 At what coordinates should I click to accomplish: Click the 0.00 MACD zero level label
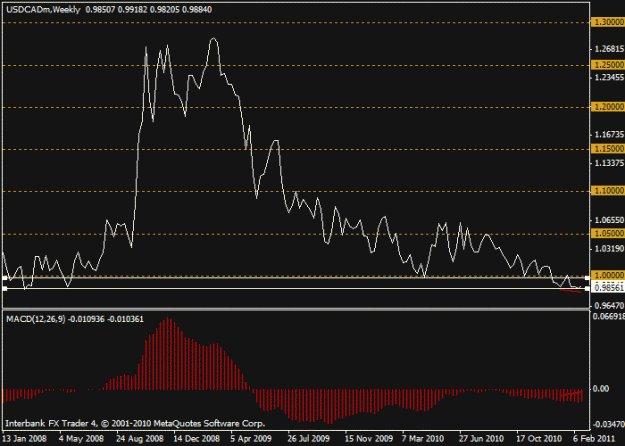coord(601,389)
